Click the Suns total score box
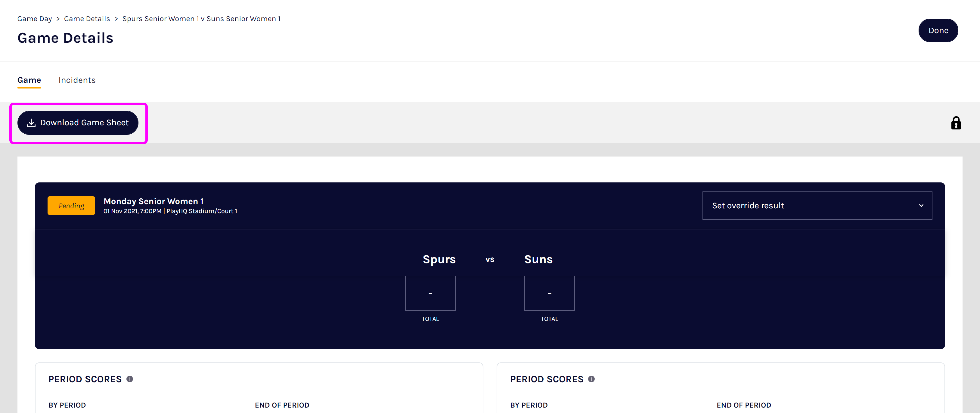The height and width of the screenshot is (413, 980). [549, 293]
